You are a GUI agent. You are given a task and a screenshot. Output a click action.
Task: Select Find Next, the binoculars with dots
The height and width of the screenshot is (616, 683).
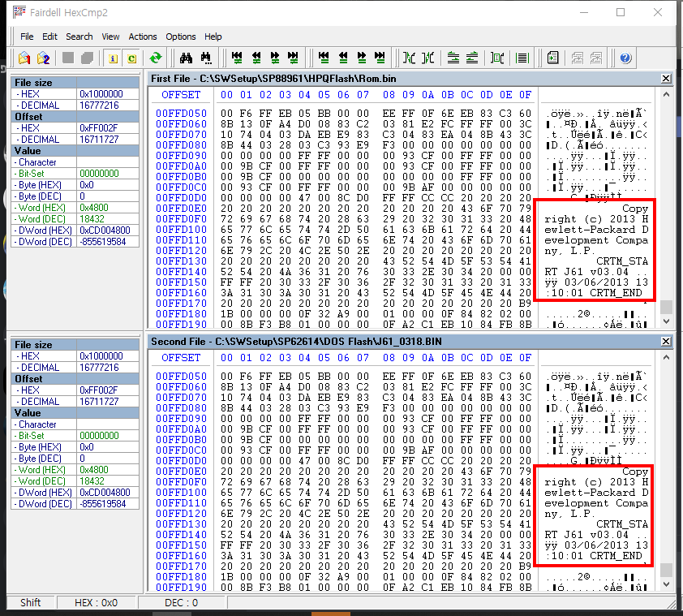coord(206,58)
